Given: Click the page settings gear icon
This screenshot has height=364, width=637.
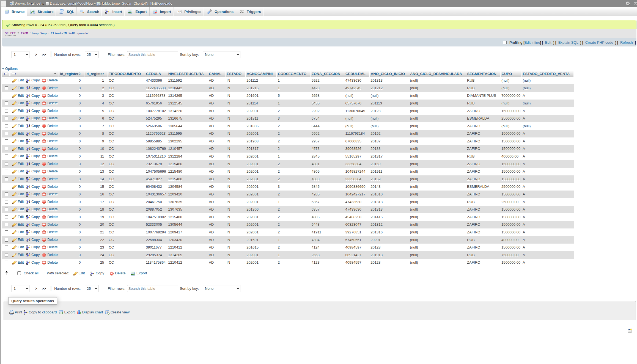Looking at the screenshot, I should point(627,4).
